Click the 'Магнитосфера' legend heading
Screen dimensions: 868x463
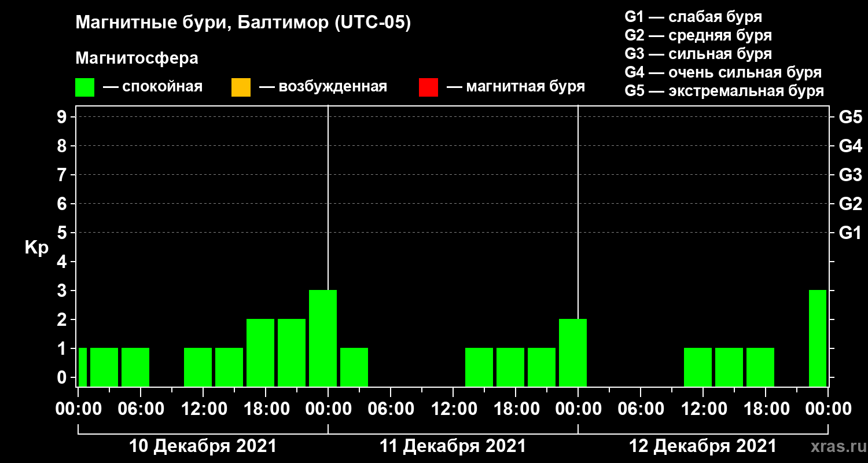coord(137,58)
